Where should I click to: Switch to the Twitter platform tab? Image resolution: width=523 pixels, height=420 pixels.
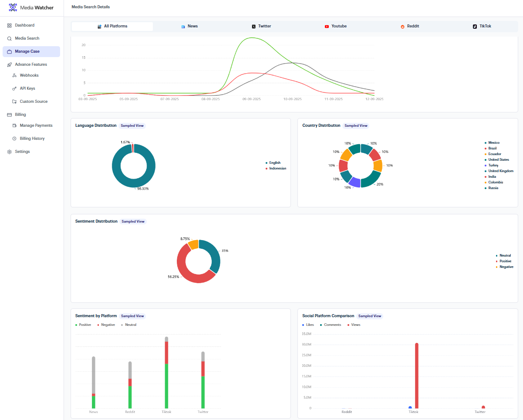261,26
